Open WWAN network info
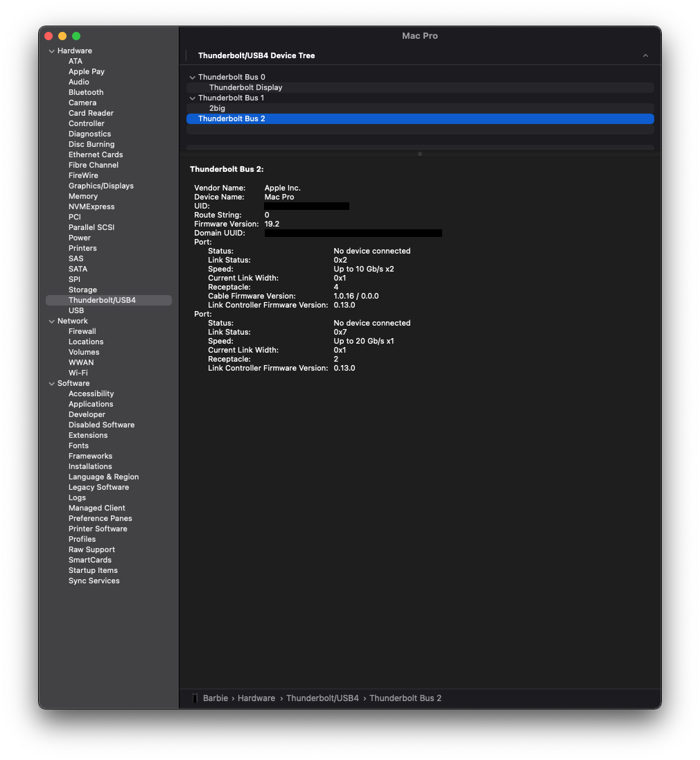The width and height of the screenshot is (700, 760). point(81,362)
